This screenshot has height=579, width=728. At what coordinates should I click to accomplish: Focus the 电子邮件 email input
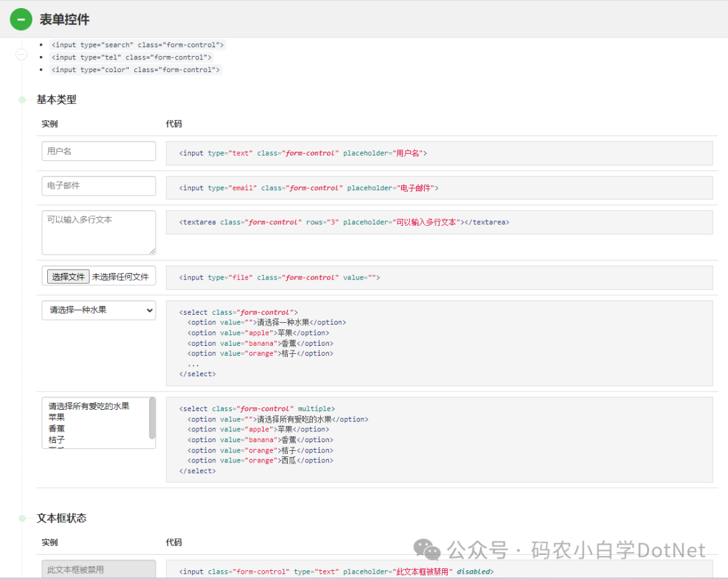tap(98, 186)
